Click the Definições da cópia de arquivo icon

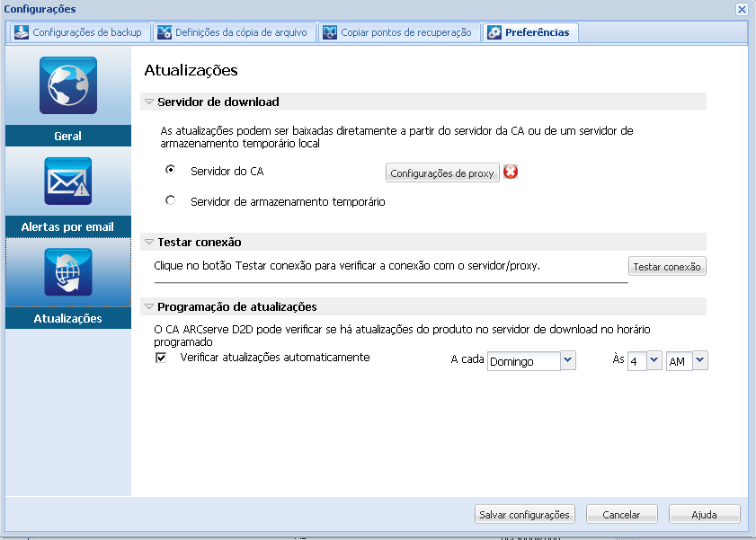pyautogui.click(x=165, y=32)
